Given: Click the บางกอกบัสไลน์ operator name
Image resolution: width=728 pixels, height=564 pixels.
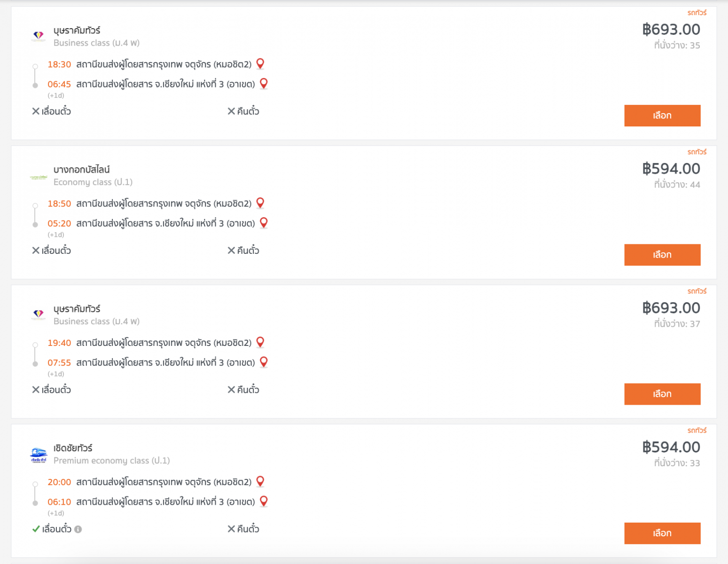Looking at the screenshot, I should click(81, 170).
